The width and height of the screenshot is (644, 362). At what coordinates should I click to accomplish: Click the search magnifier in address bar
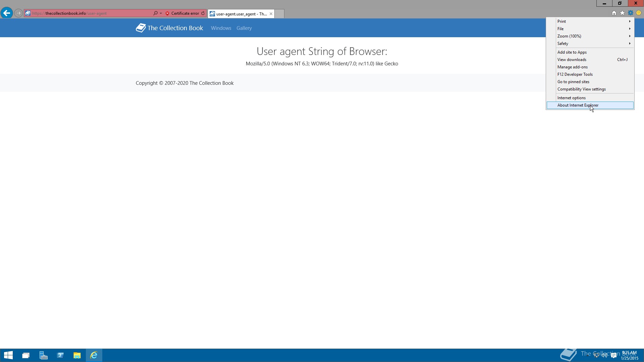point(155,13)
